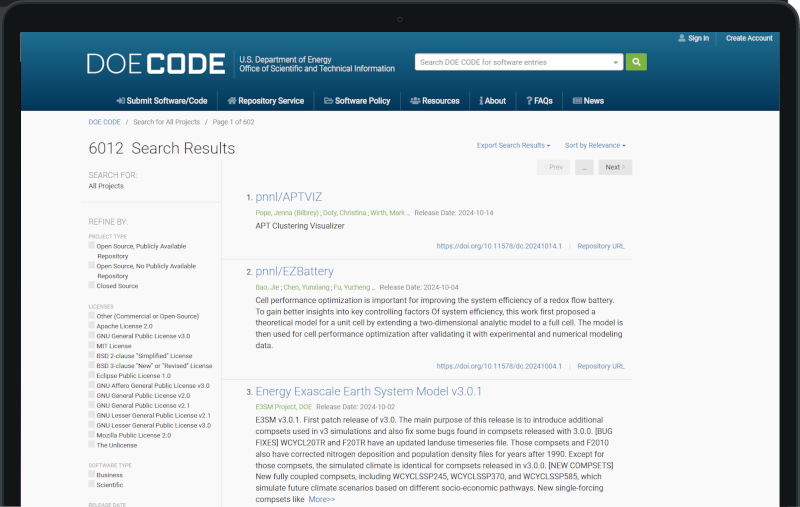Click the ellipsis pagination button
The height and width of the screenshot is (507, 800).
584,167
